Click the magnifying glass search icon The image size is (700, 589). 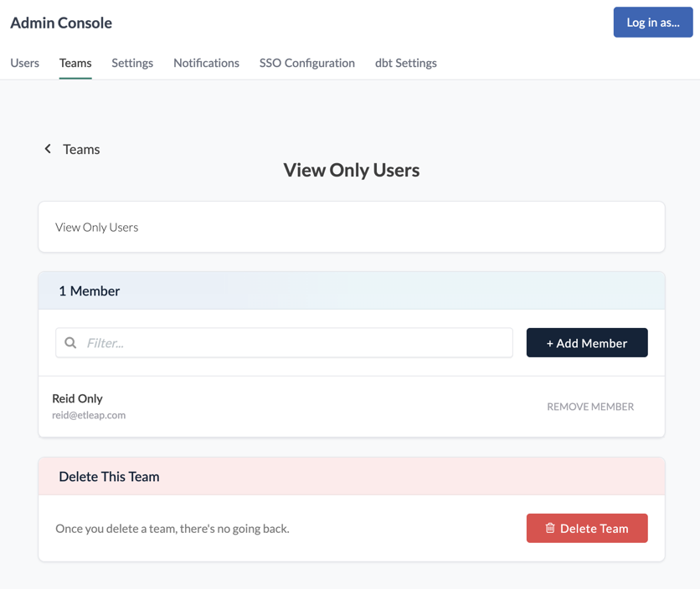pos(70,342)
